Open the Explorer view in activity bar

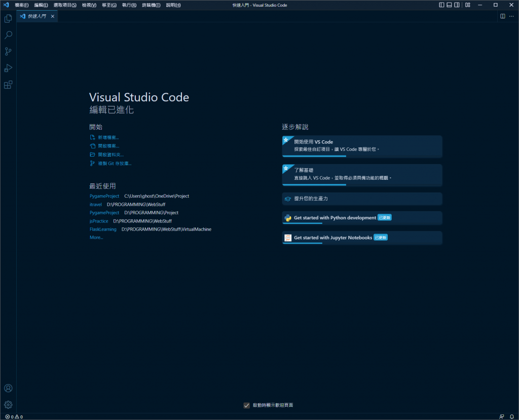(x=8, y=19)
